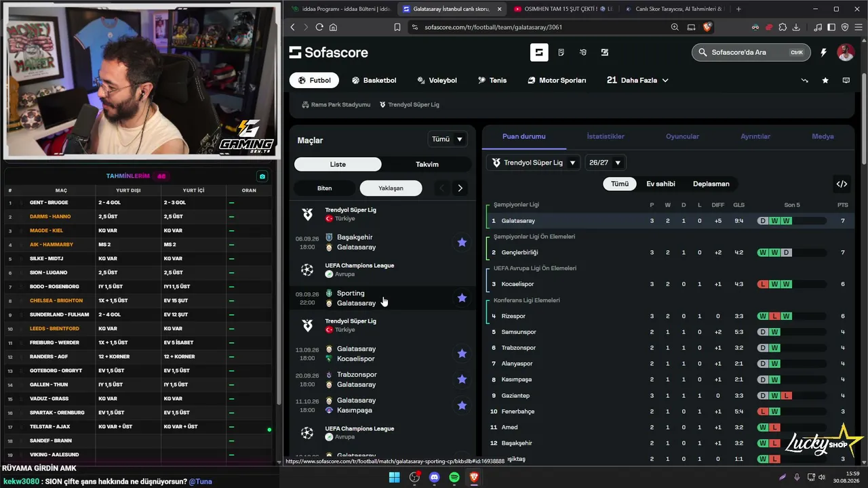Click the Sofascore'da Ara search field
The image size is (868, 488).
coord(751,52)
